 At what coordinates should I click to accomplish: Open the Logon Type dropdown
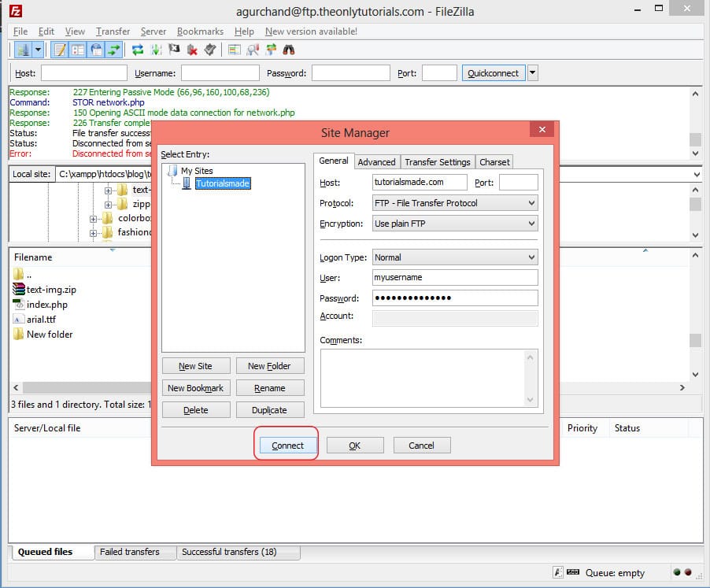click(x=455, y=257)
